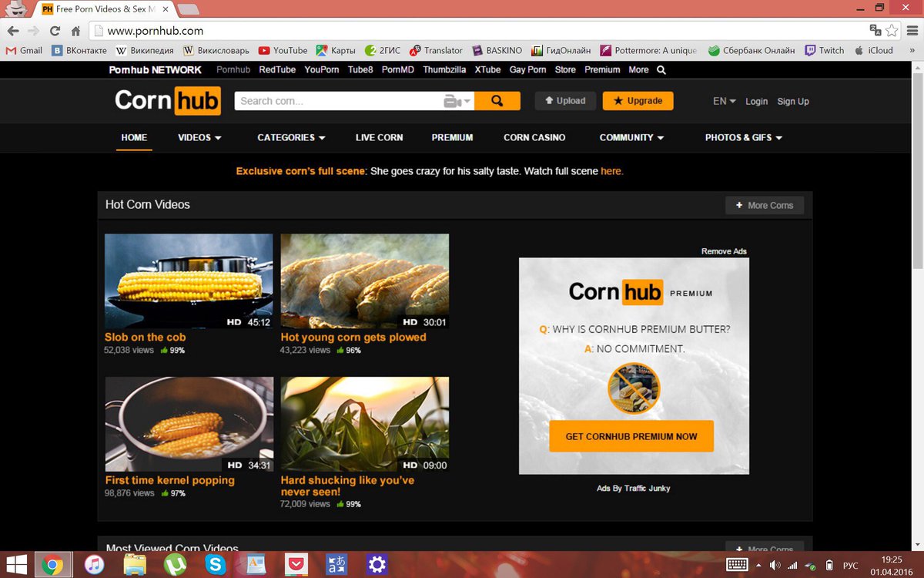Expand the search type camera dropdown
The image size is (924, 578).
click(x=457, y=101)
